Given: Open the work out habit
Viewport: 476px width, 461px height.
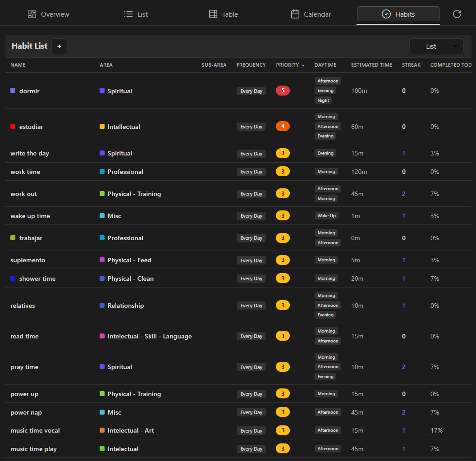Looking at the screenshot, I should click(x=24, y=194).
